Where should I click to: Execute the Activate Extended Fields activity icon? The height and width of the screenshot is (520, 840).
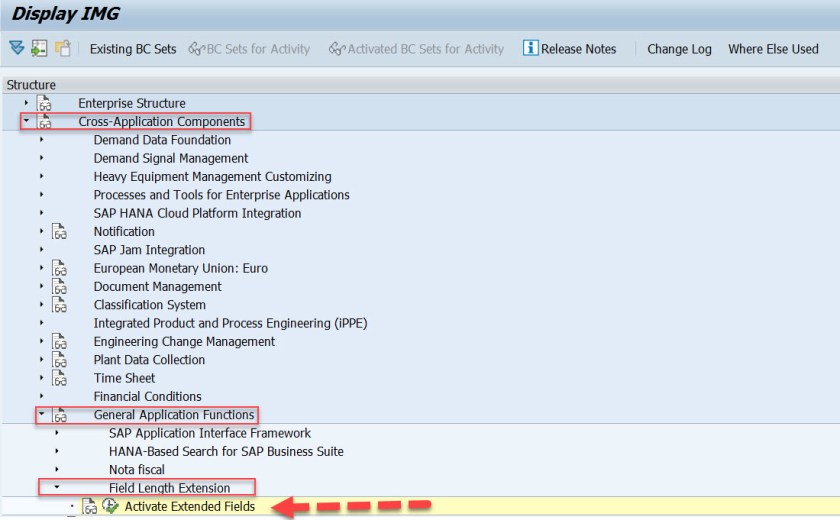110,506
